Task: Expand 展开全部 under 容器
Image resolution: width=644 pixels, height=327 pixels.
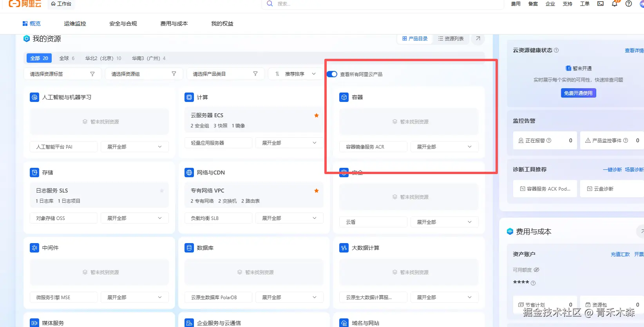Action: pyautogui.click(x=445, y=147)
